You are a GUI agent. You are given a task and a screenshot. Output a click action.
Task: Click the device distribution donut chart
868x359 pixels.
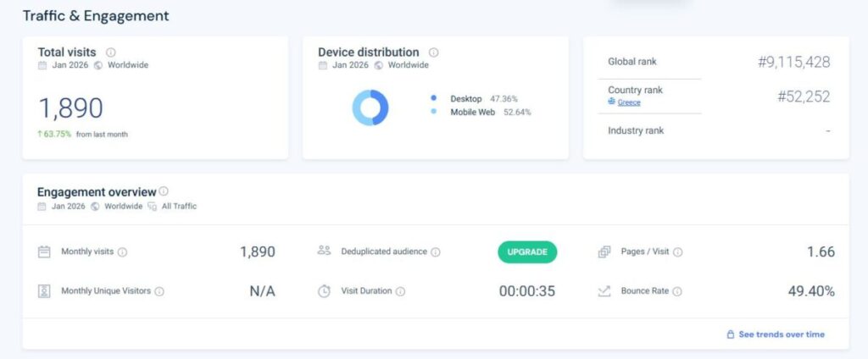click(x=370, y=108)
